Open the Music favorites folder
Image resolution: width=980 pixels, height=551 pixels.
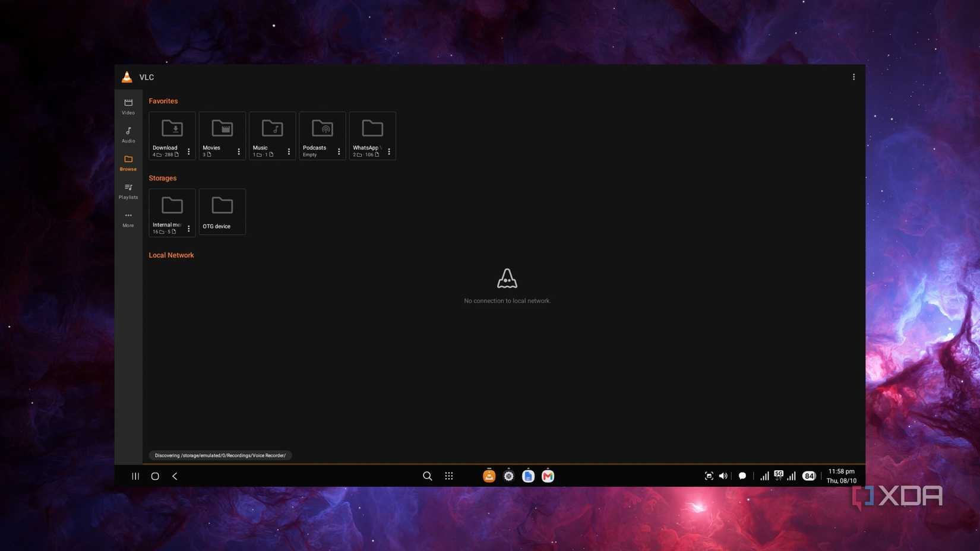click(272, 135)
